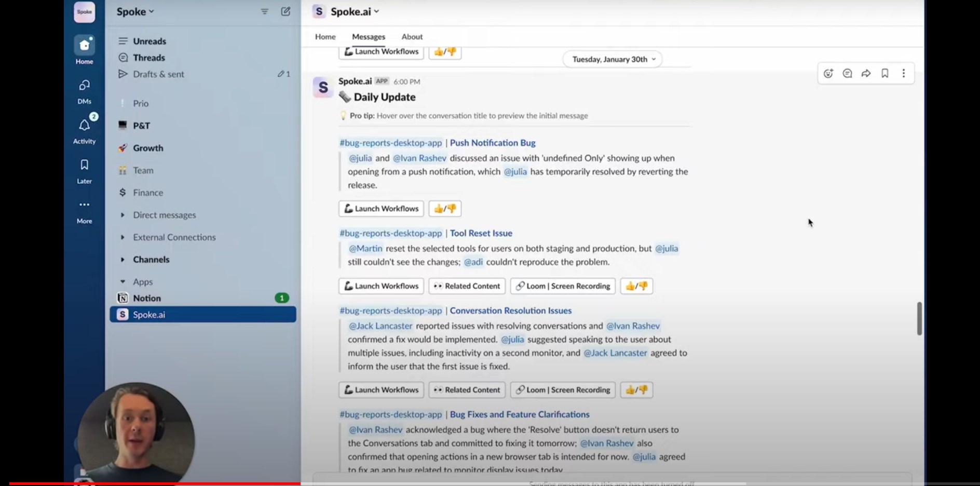Open Loom Screen Recording for Tool Reset Issue
The height and width of the screenshot is (486, 980).
coord(563,286)
